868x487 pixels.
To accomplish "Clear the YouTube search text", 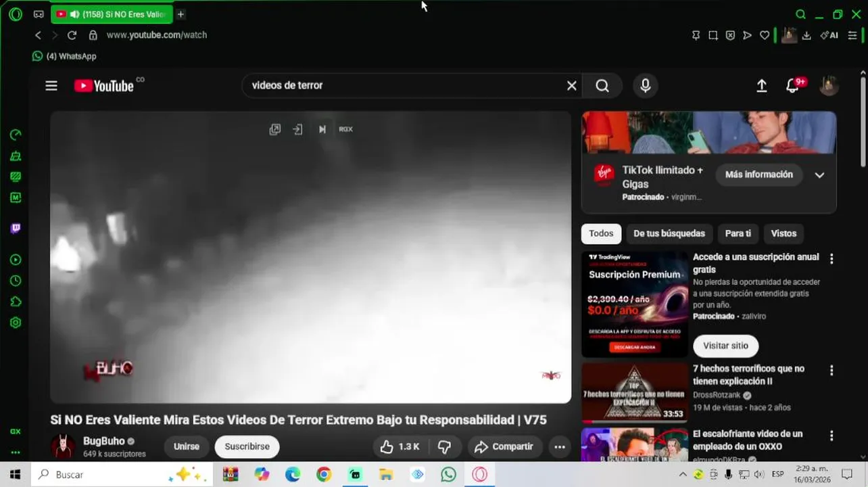I will tap(571, 85).
